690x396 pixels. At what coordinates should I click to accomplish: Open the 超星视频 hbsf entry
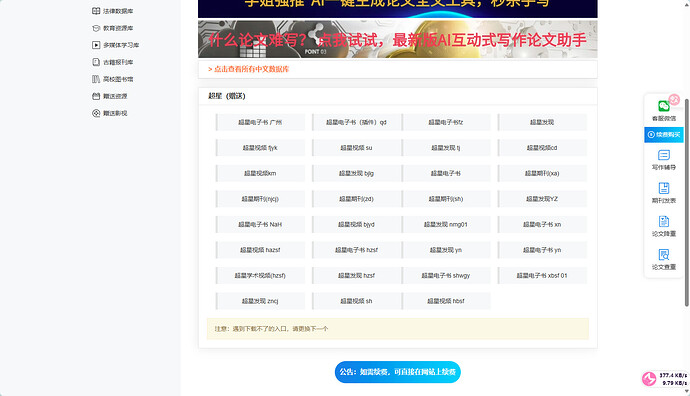coord(446,301)
